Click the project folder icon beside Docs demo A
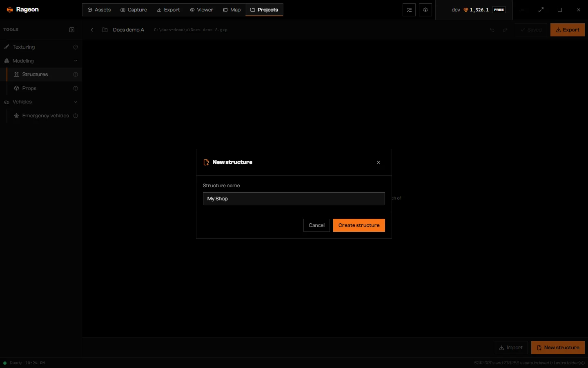The width and height of the screenshot is (588, 368). tap(105, 30)
